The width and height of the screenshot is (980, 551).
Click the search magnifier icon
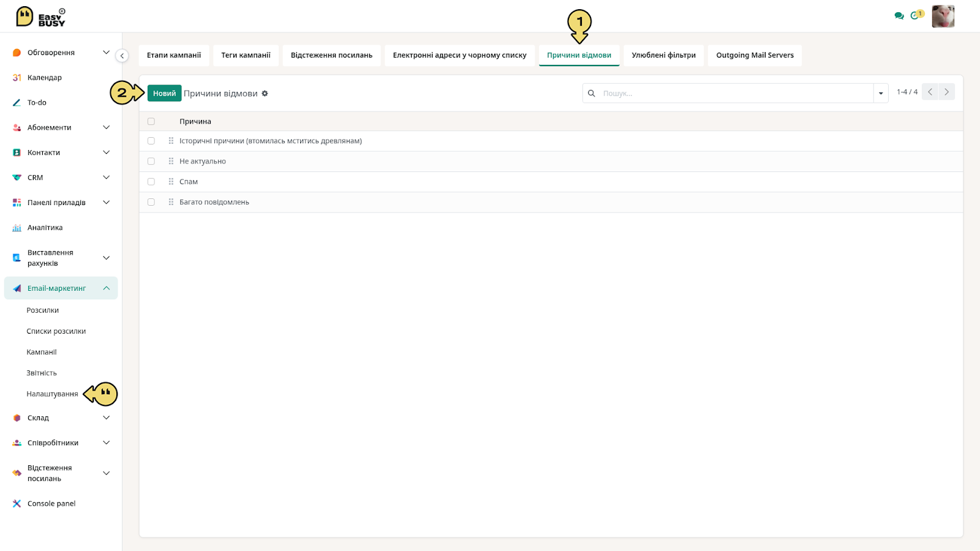point(591,94)
